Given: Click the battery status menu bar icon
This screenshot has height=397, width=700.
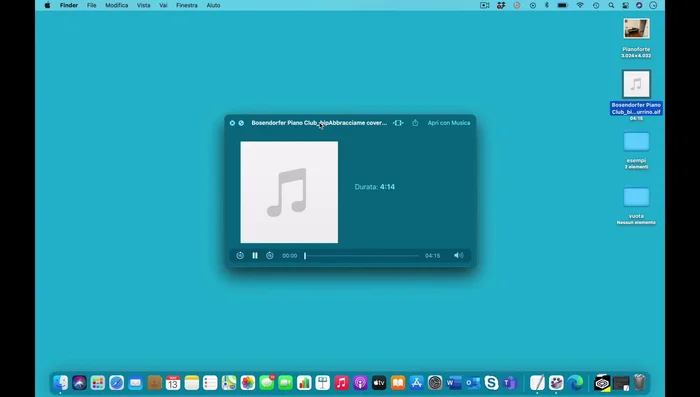Looking at the screenshot, I should point(563,5).
